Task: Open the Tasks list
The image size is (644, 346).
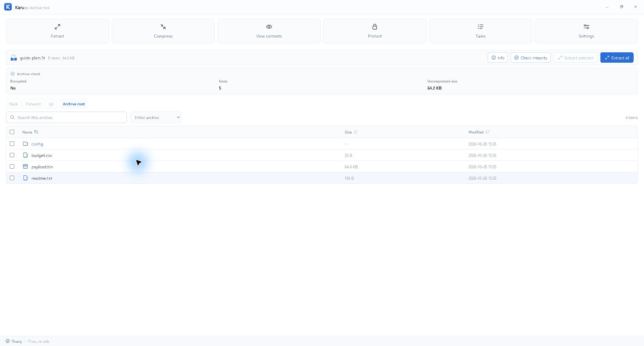Action: pos(480,31)
